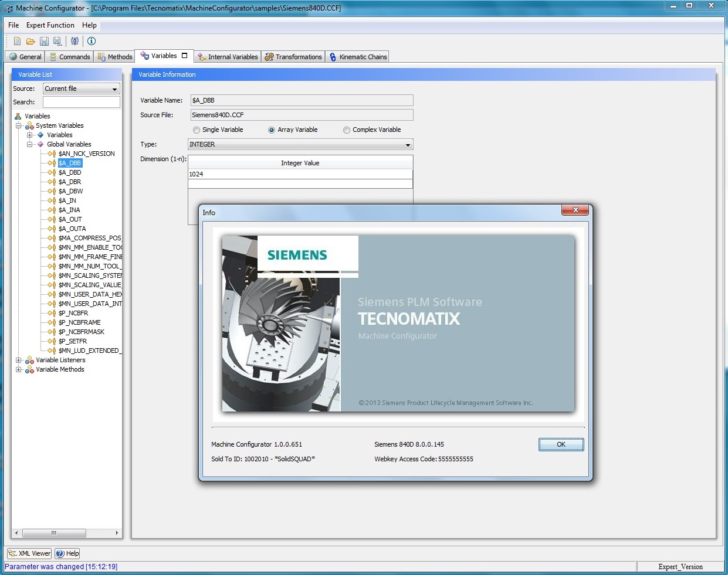The image size is (728, 575).
Task: Dismiss the Info dialog with OK
Action: 560,444
